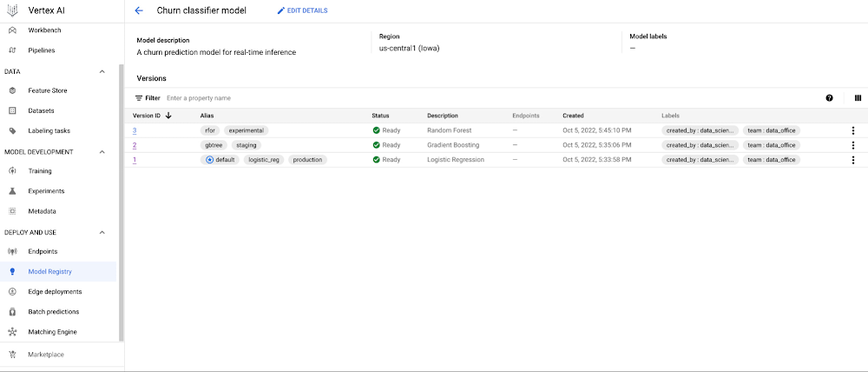Viewport: 868px width, 372px height.
Task: Open the Batch predictions page
Action: [x=53, y=311]
